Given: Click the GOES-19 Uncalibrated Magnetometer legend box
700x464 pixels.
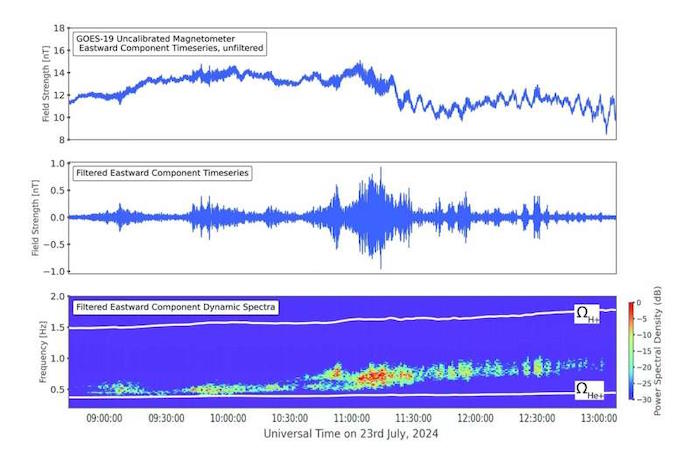Looking at the screenshot, I should coord(170,44).
